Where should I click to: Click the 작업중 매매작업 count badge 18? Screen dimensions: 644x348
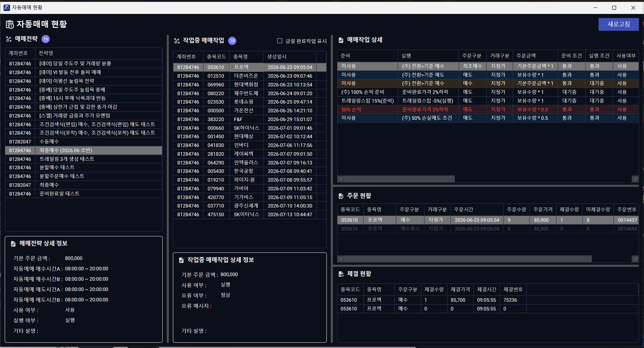[232, 41]
